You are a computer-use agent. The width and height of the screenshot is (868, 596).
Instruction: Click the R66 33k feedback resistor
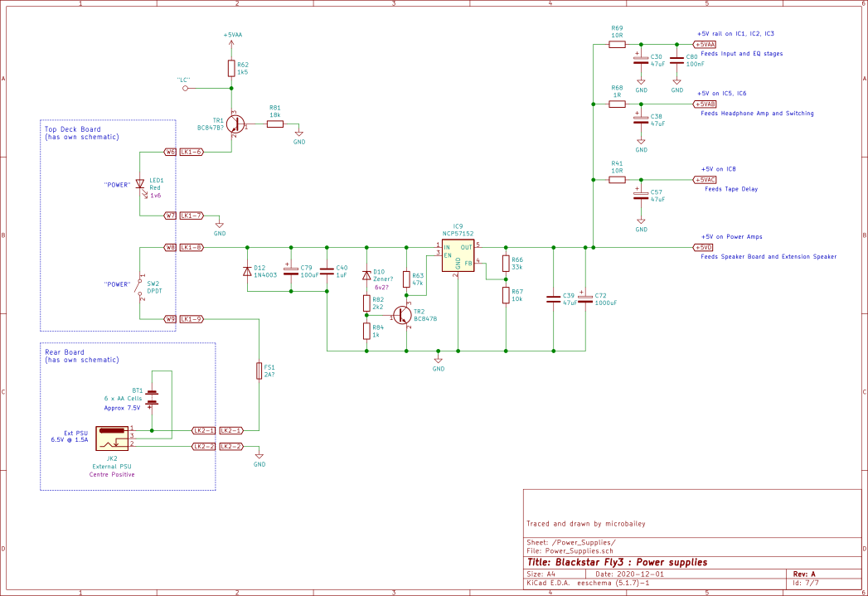tap(506, 264)
